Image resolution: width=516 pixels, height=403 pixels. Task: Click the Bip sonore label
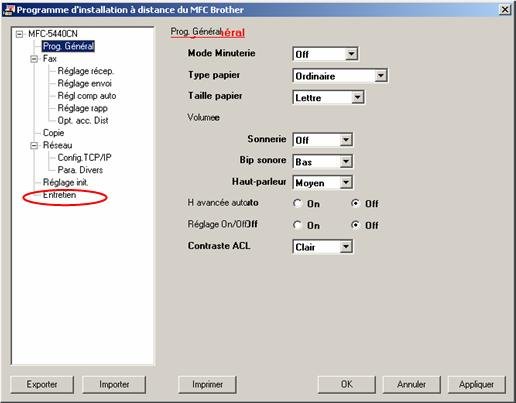click(x=263, y=160)
